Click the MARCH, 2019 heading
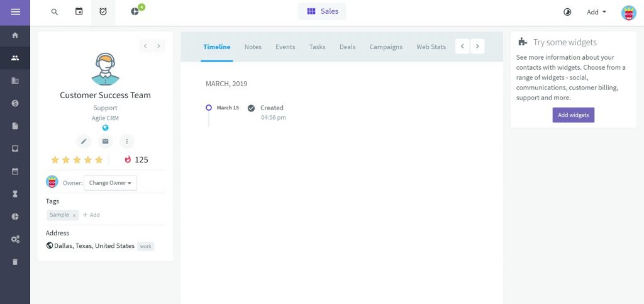The height and width of the screenshot is (304, 644). coord(226,84)
